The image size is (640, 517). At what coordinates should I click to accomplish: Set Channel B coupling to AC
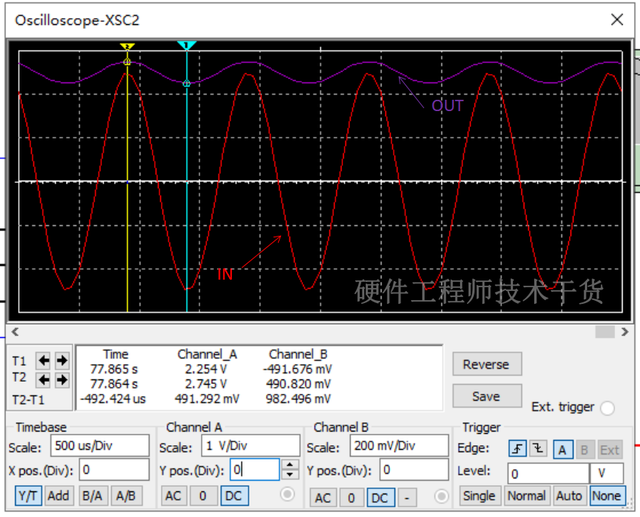[323, 497]
